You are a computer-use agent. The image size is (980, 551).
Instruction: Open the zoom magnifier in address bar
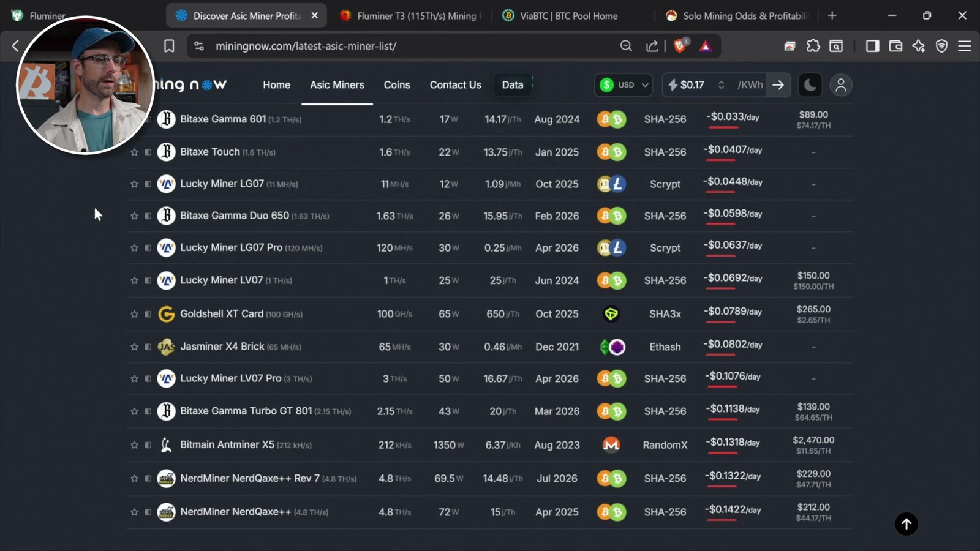(x=626, y=46)
